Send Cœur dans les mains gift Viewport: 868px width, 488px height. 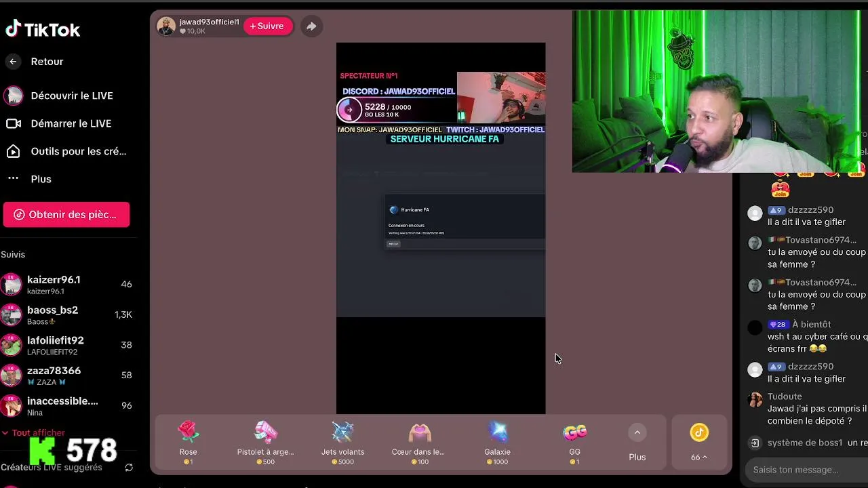419,442
